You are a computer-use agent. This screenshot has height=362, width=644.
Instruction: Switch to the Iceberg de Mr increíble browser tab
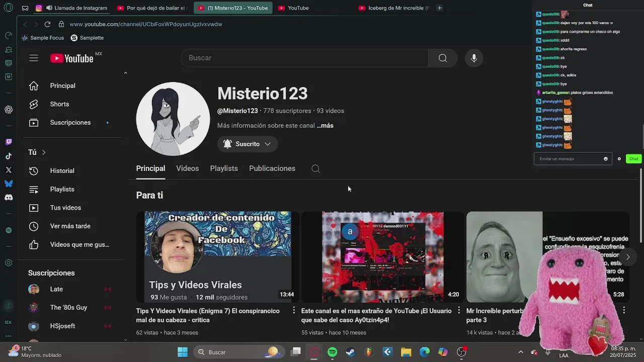point(395,8)
